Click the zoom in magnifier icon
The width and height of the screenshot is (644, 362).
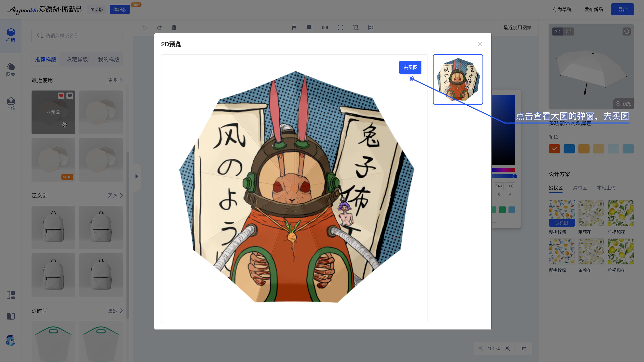507,349
